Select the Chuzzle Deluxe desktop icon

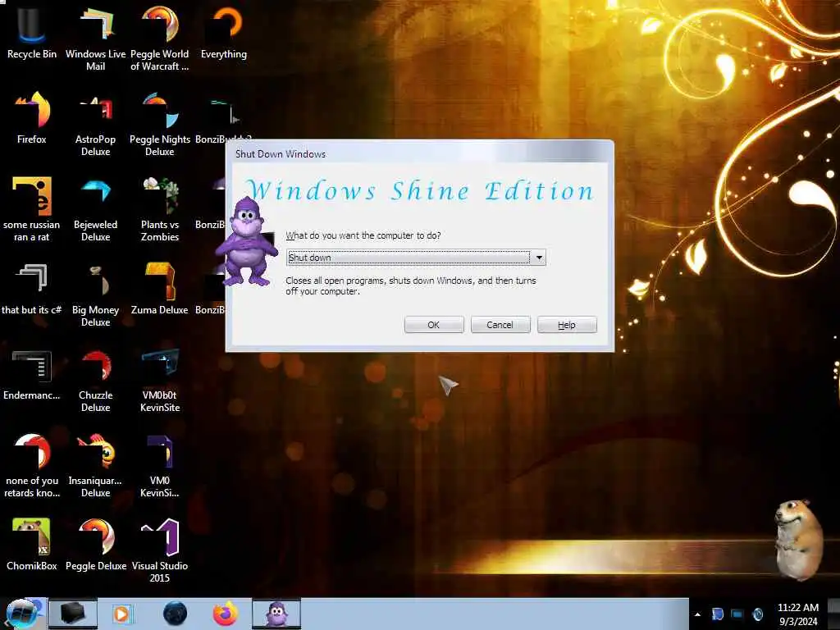[95, 381]
